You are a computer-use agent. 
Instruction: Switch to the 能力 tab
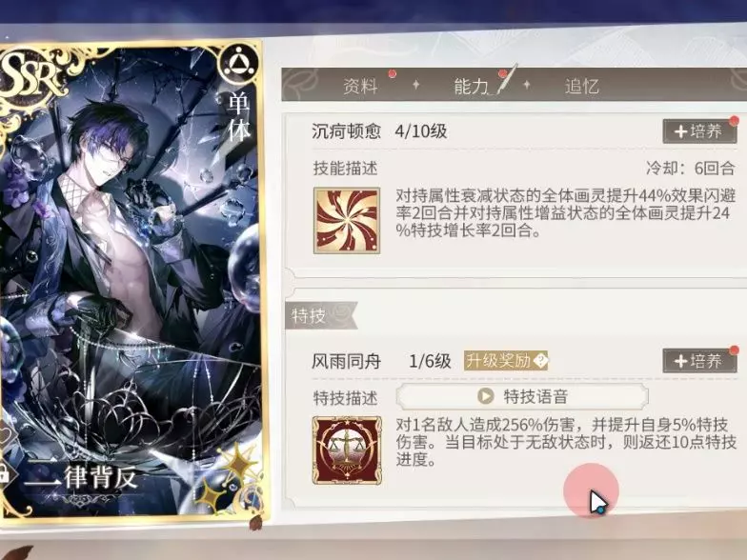471,86
